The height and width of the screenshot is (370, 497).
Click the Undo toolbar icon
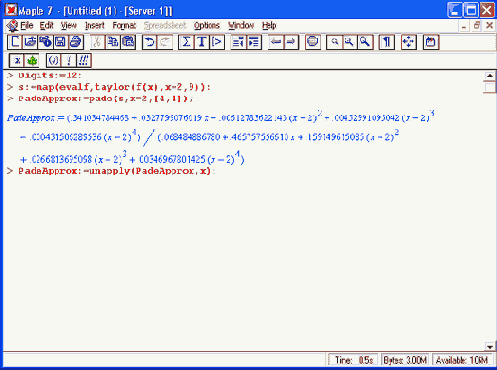tap(150, 42)
